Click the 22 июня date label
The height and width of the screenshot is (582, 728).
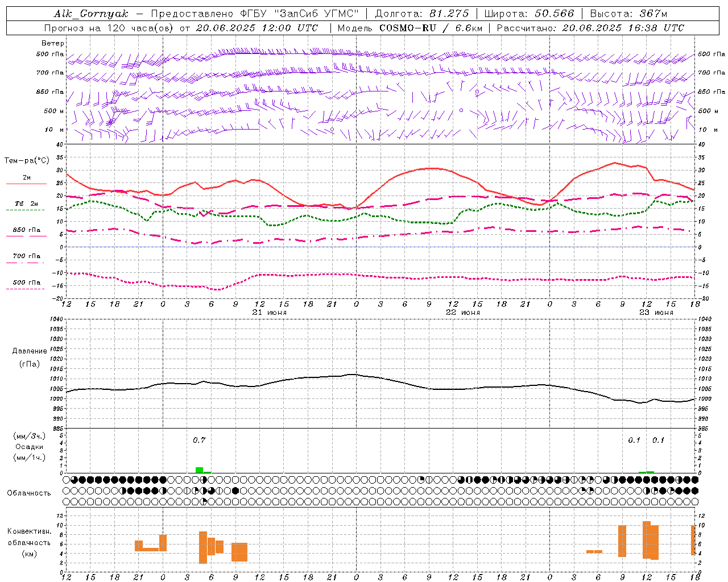pos(463,313)
